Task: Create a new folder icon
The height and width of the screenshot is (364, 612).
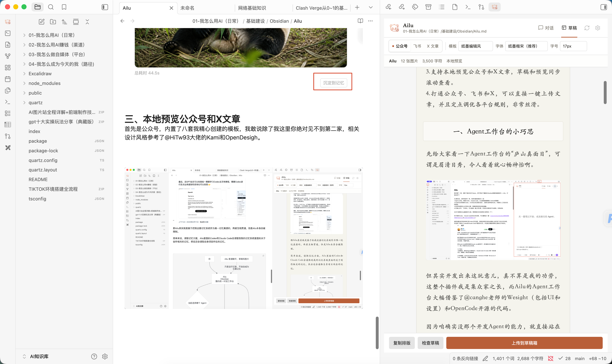Action: (x=53, y=22)
